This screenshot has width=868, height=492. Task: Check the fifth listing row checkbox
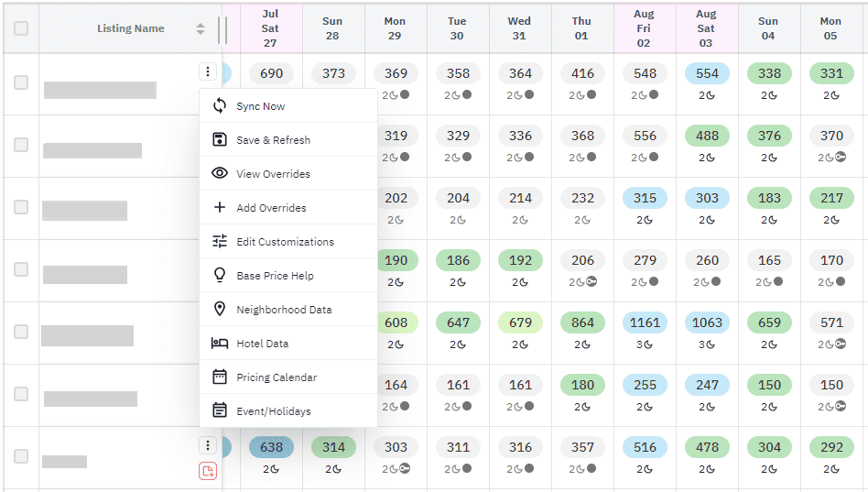click(x=21, y=332)
